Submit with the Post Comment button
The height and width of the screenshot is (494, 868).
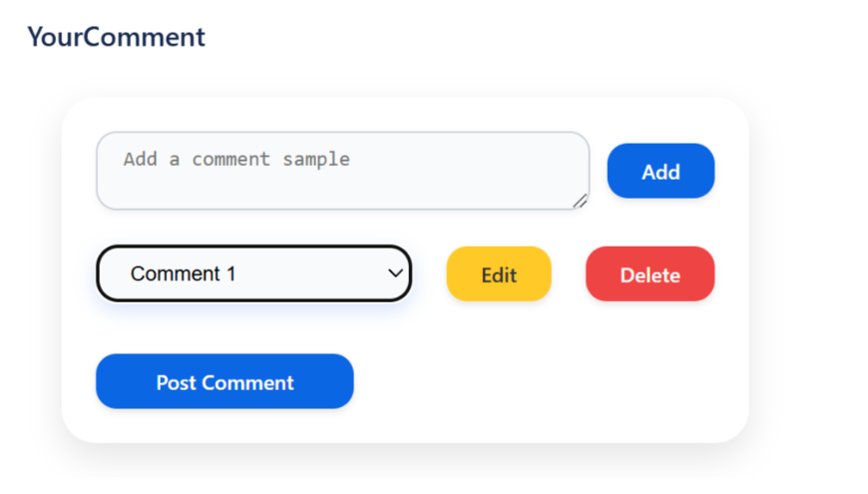tap(224, 382)
